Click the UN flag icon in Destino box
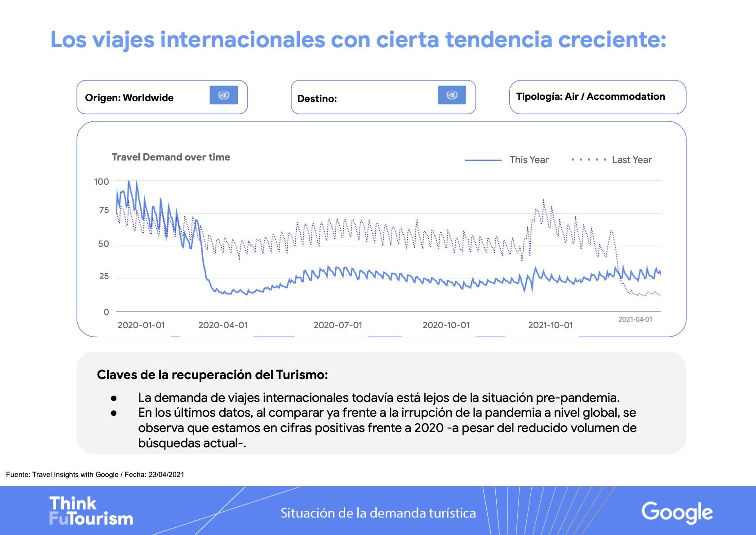Image resolution: width=756 pixels, height=535 pixels. tap(452, 95)
